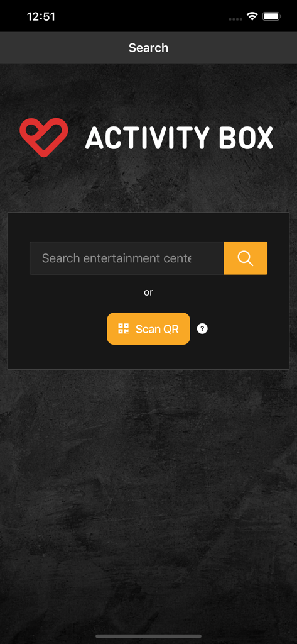Screen dimensions: 297x644
Task: Tap the background between logo and panel
Action: (148, 185)
